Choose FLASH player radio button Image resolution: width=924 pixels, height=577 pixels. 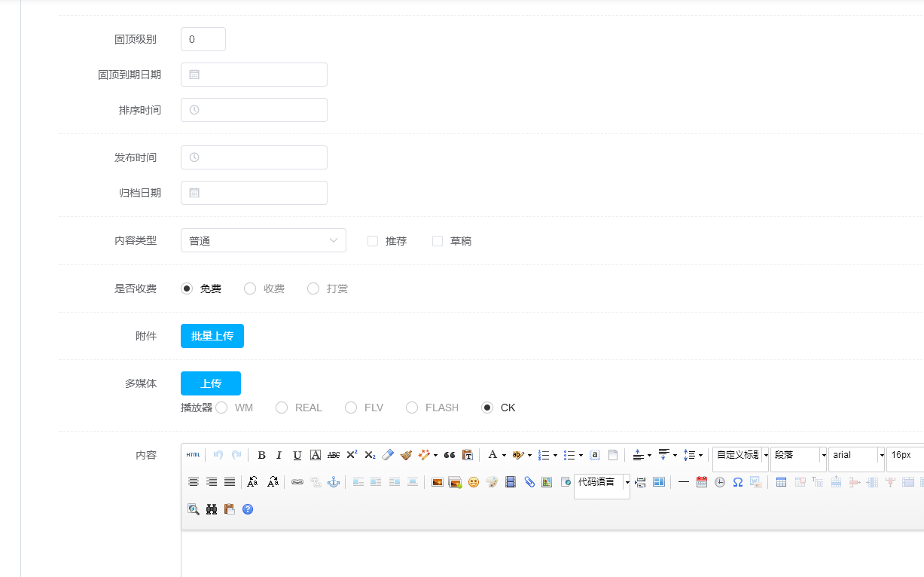pyautogui.click(x=412, y=408)
